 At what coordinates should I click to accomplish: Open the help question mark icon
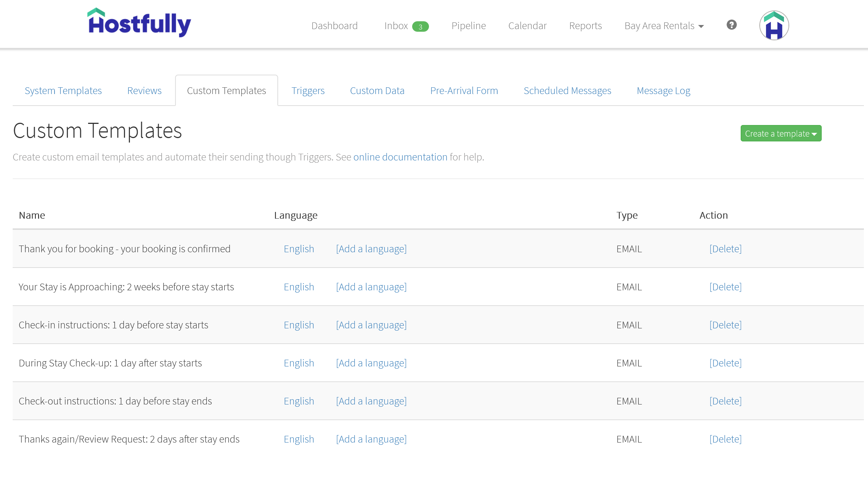[x=731, y=25]
